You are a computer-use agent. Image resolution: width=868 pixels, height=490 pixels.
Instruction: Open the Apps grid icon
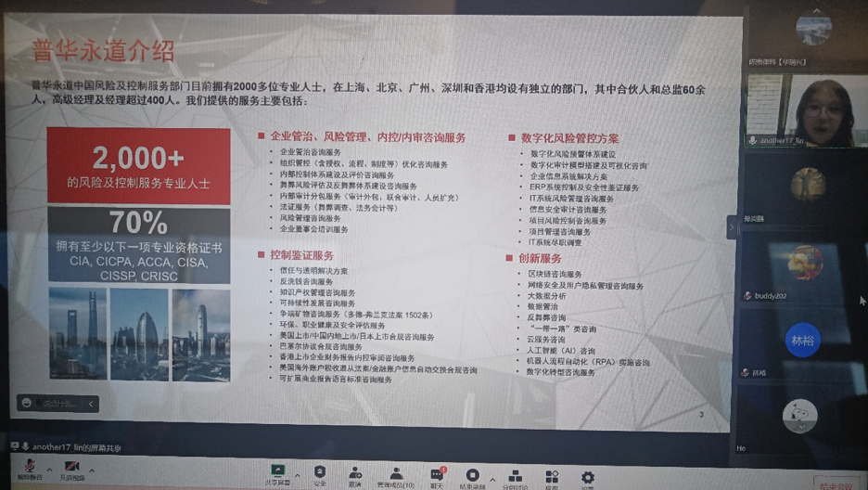coord(552,477)
